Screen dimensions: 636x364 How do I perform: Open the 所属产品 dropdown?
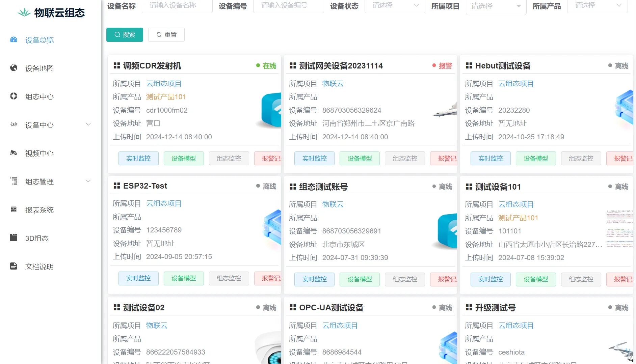[x=597, y=6]
